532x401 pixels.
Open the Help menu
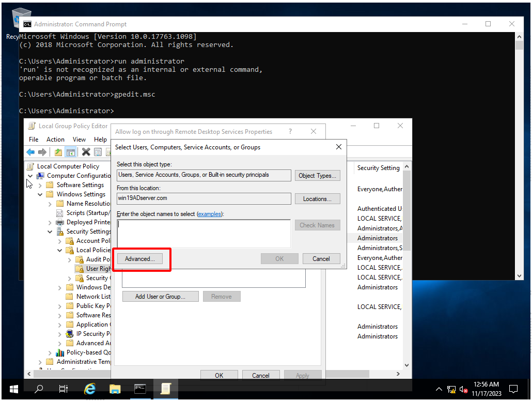tap(100, 139)
